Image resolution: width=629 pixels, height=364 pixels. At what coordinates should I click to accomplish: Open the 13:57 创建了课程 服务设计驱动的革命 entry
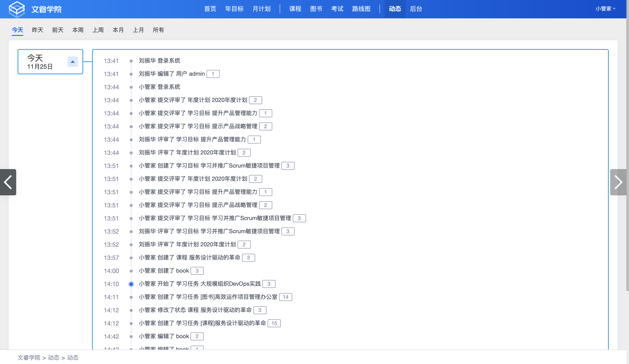point(189,257)
